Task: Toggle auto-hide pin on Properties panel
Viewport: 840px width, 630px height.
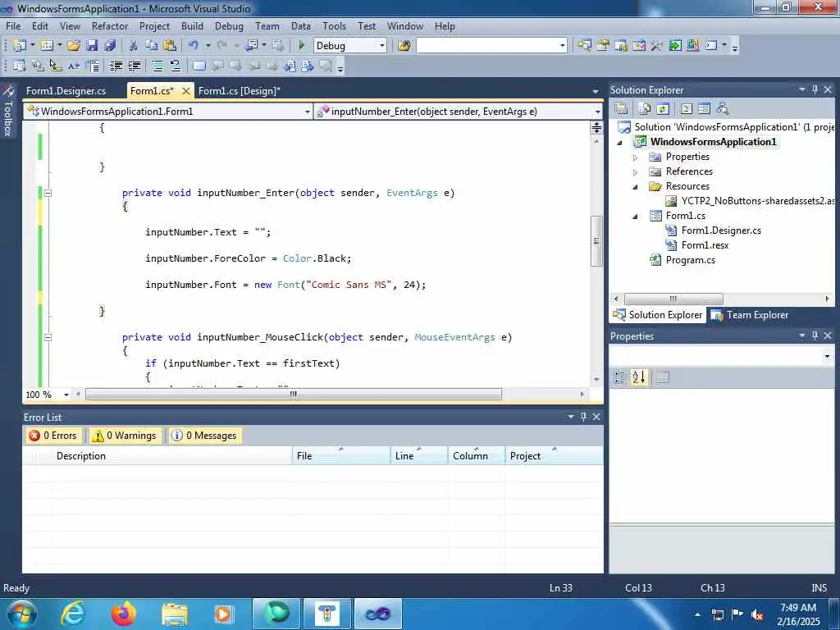Action: point(815,336)
